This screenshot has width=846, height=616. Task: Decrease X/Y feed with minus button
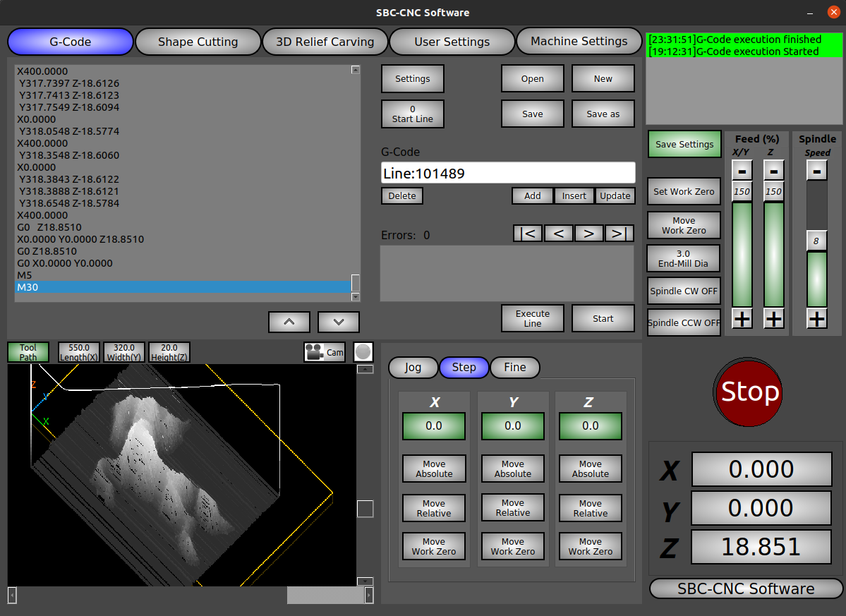click(x=742, y=170)
